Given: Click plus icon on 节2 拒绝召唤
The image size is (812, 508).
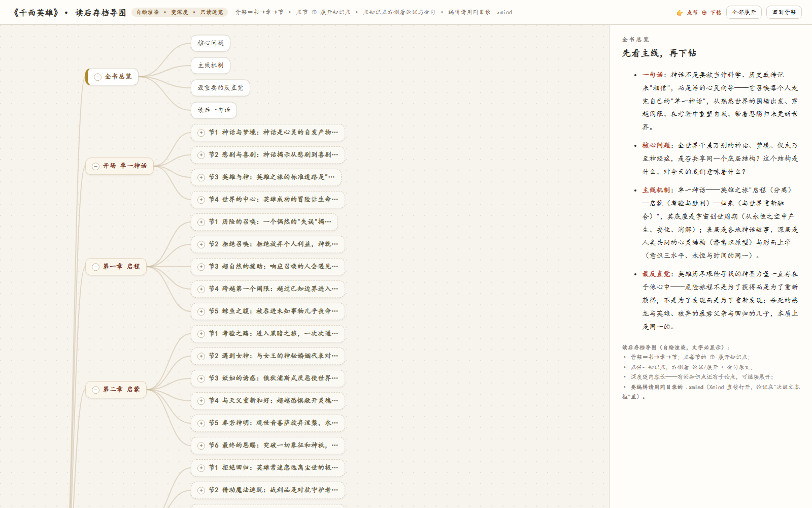Looking at the screenshot, I should tap(201, 244).
